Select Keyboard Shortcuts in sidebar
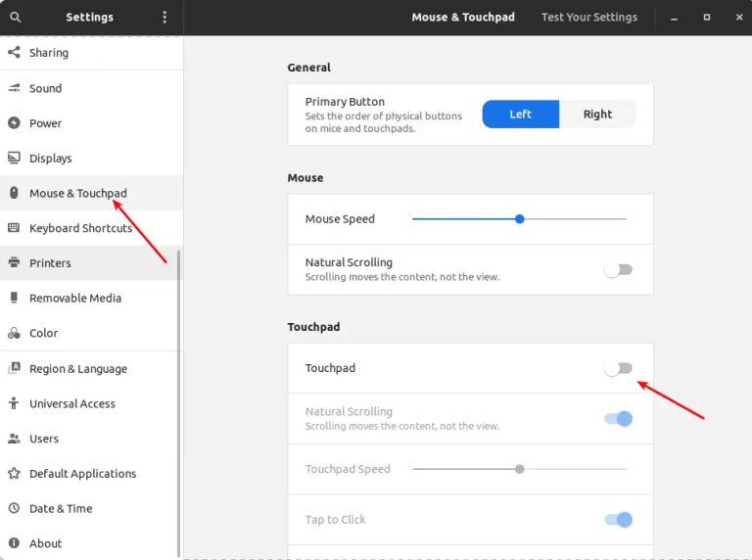Viewport: 752px width, 560px height. pos(91,228)
